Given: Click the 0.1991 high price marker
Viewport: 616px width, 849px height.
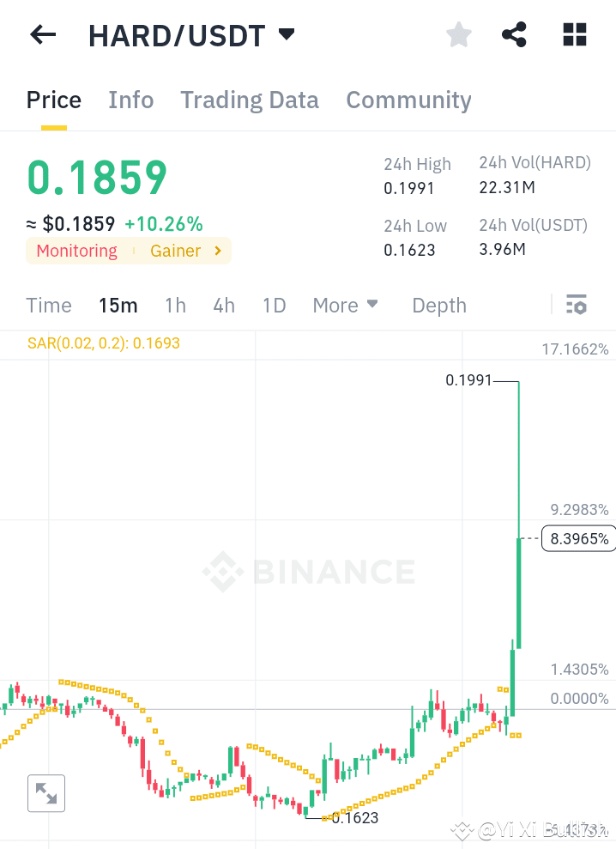Looking at the screenshot, I should pos(468,379).
